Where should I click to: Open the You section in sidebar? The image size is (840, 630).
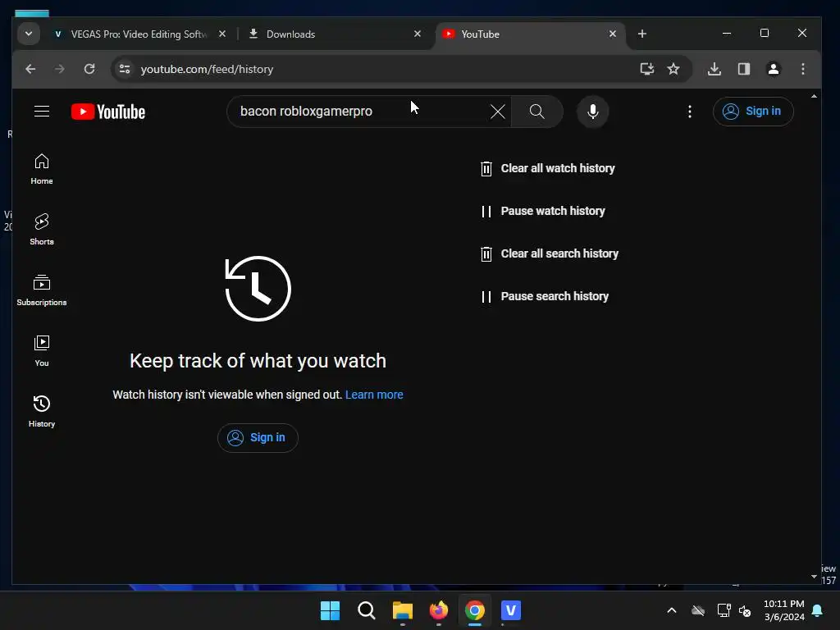coord(42,351)
